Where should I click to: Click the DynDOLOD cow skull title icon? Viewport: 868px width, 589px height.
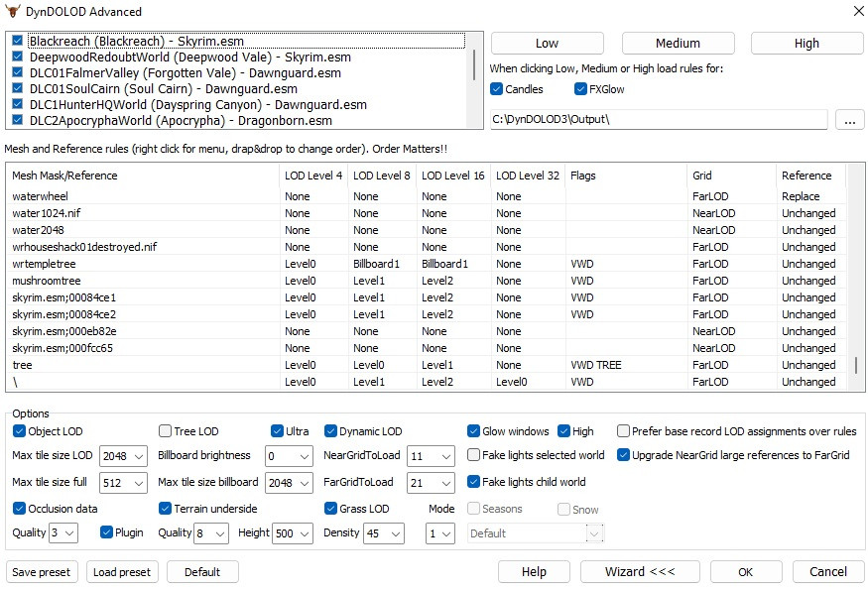12,11
